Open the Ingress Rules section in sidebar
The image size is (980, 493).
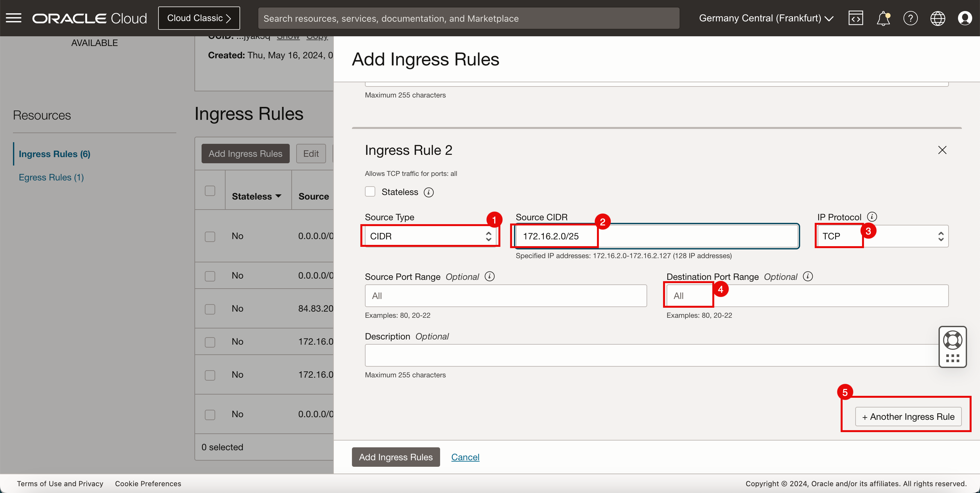tap(55, 154)
